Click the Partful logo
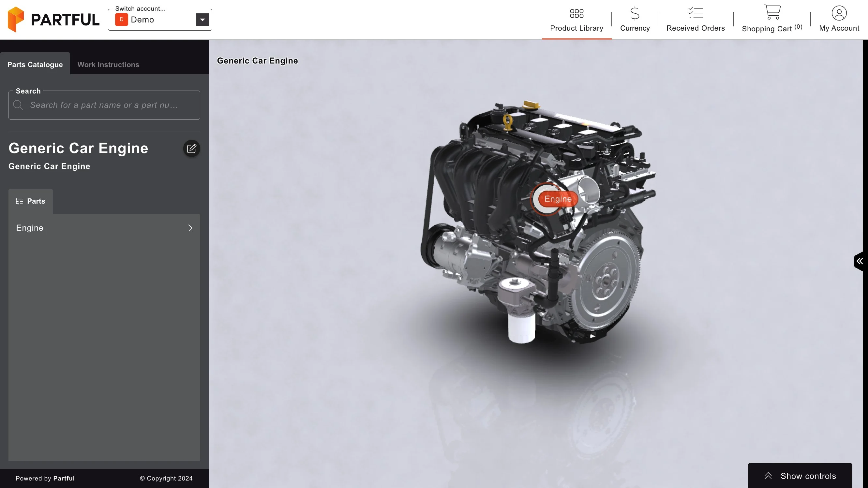This screenshot has height=488, width=868. [53, 20]
